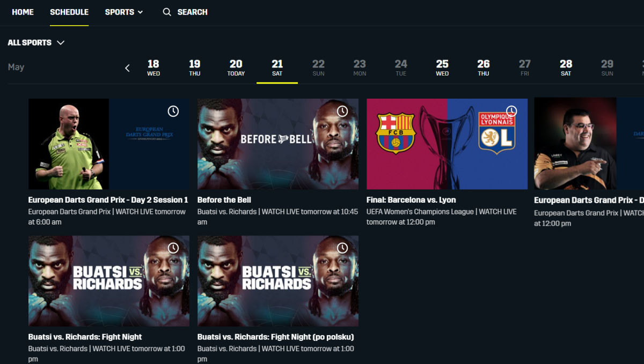Select Sunday 22 in the date strip
The width and height of the screenshot is (644, 364).
[318, 68]
